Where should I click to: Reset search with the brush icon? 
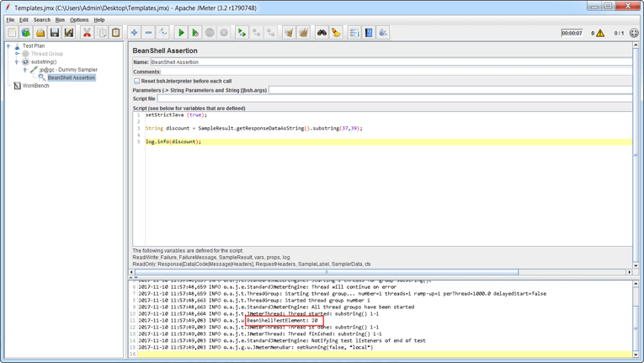(x=337, y=33)
